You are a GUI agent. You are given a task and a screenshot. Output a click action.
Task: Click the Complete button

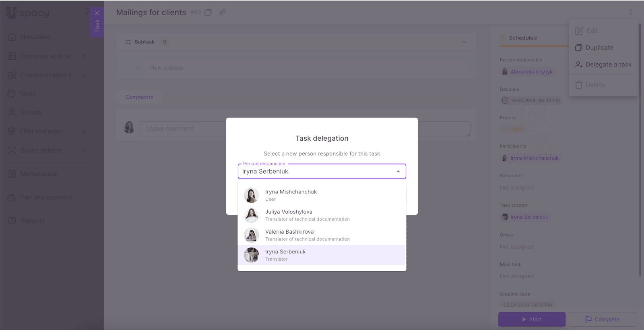tap(602, 319)
